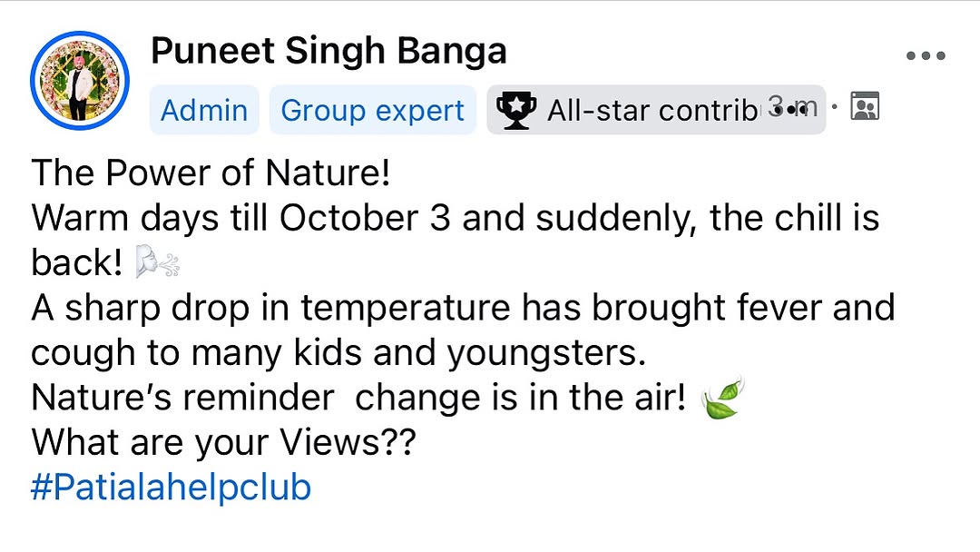Click the post's "3 m" timestamp
The image size is (980, 552).
pyautogui.click(x=791, y=107)
